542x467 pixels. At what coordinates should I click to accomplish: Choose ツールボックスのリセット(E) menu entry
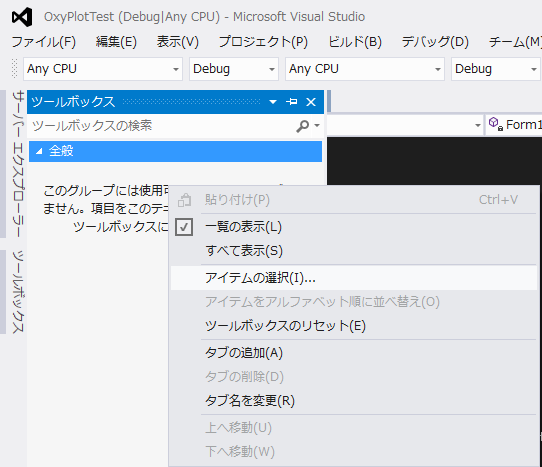(353, 326)
